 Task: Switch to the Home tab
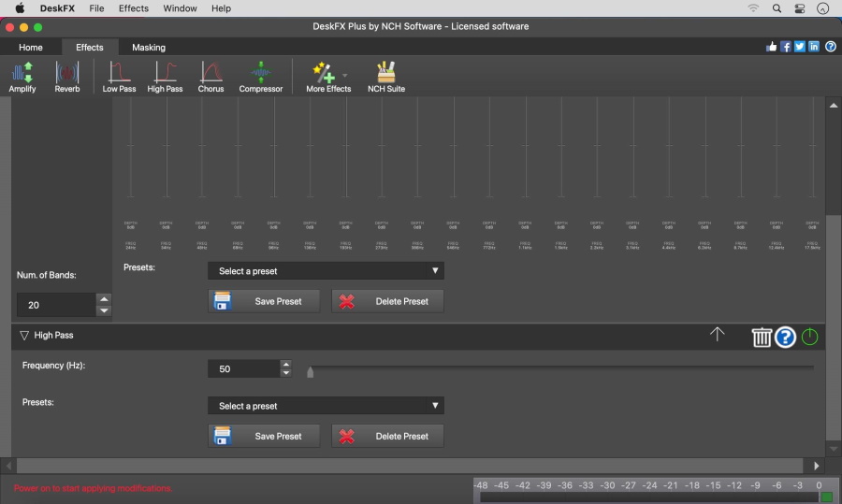31,48
